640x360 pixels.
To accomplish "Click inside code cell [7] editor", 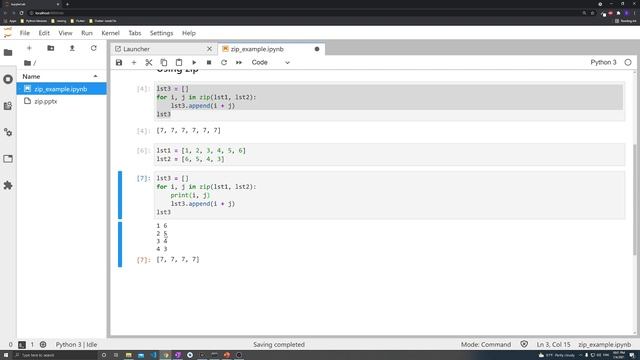I will (389, 195).
